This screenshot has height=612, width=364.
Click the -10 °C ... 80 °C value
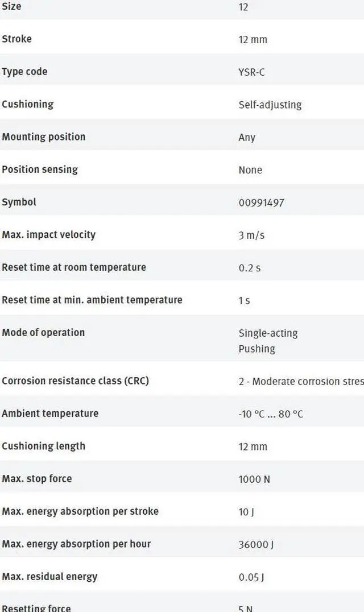pos(271,414)
